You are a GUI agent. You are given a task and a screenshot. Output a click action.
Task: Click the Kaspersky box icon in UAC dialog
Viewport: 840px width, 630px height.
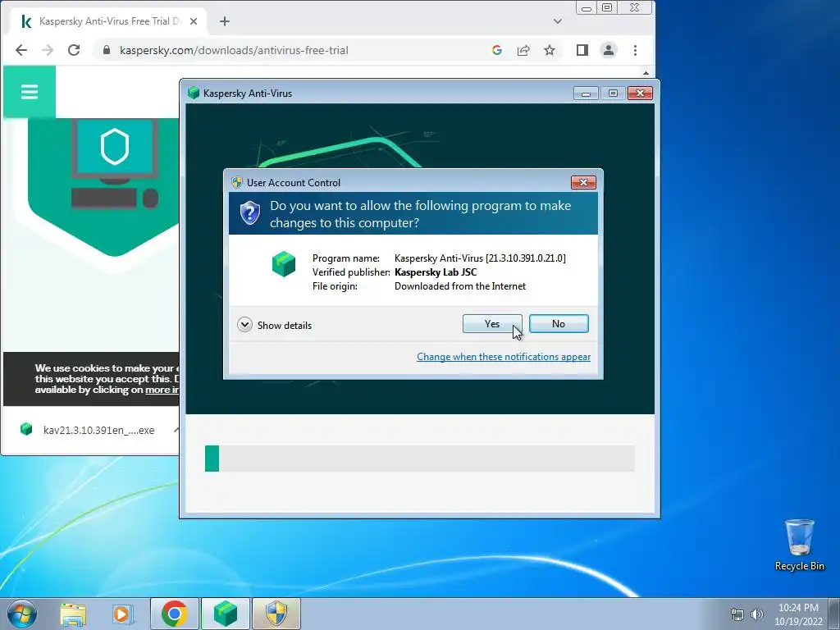pos(283,264)
